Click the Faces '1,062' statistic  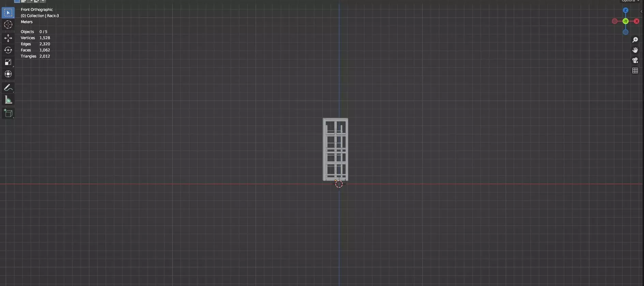(x=45, y=50)
